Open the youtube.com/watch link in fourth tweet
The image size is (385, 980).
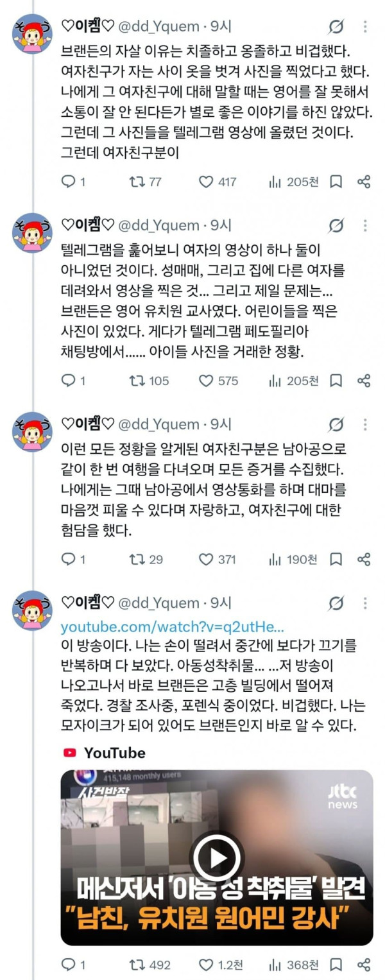pos(172,627)
